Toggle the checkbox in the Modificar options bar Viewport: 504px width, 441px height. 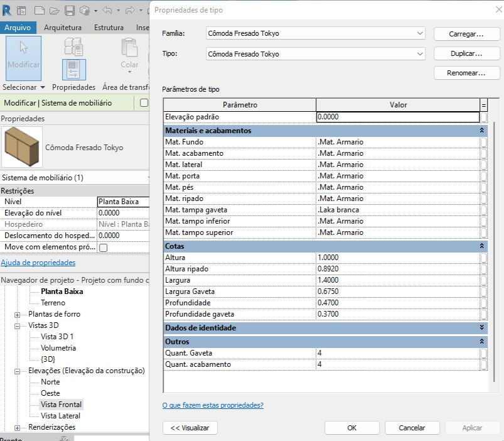(144, 103)
